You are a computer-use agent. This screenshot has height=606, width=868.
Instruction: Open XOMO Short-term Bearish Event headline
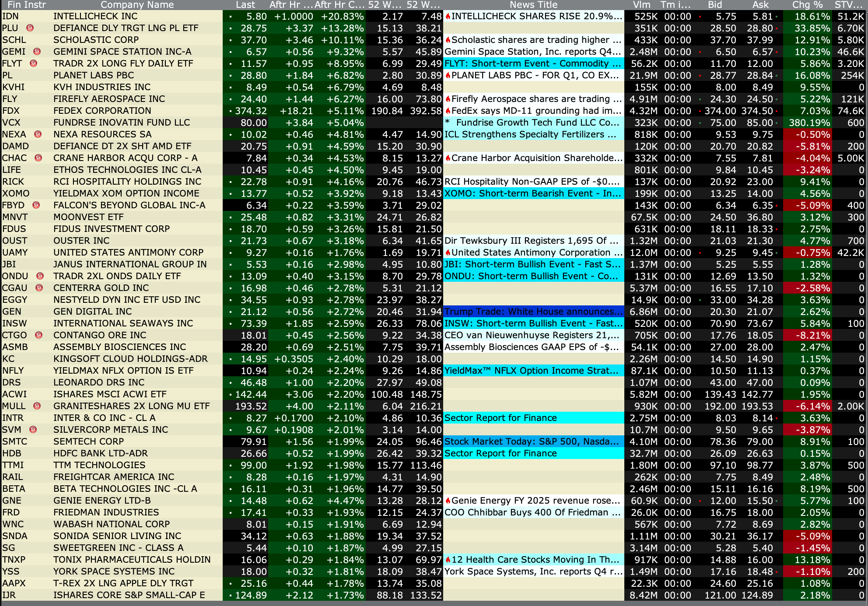click(x=532, y=193)
